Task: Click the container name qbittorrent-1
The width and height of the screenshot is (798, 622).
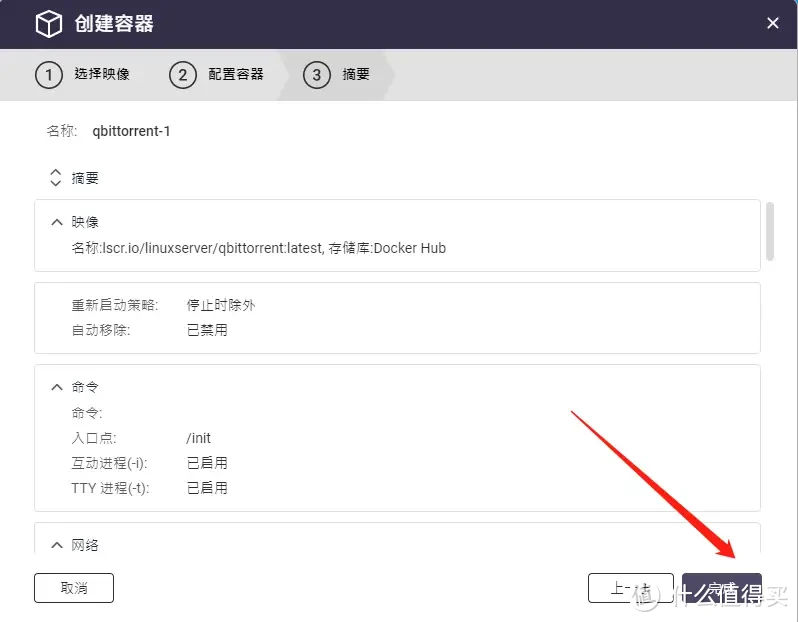Action: tap(132, 131)
